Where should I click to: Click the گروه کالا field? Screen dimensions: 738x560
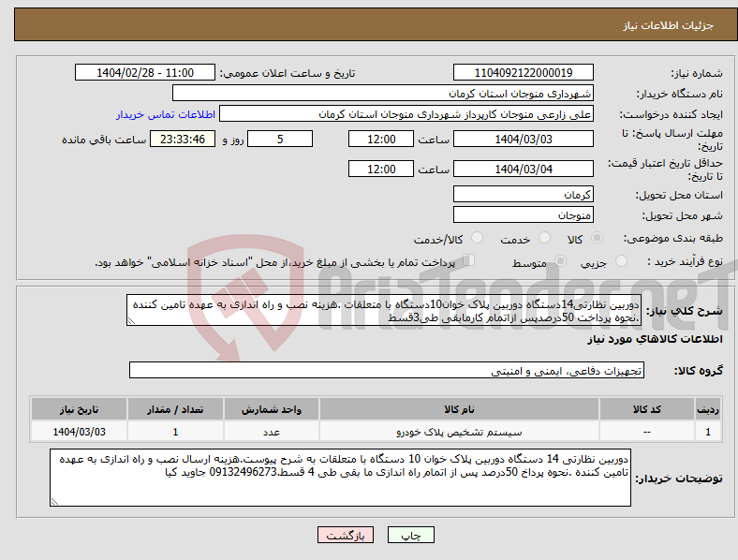(387, 370)
